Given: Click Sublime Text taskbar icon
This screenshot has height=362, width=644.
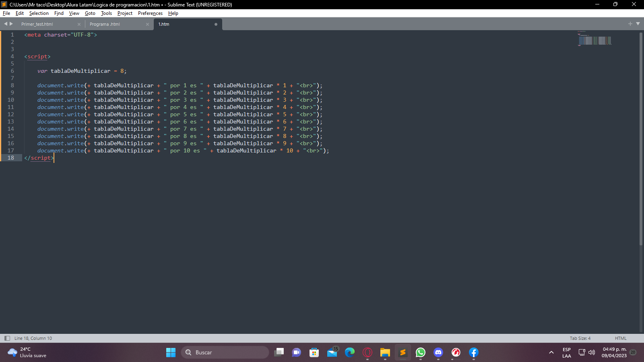Looking at the screenshot, I should pos(403,352).
